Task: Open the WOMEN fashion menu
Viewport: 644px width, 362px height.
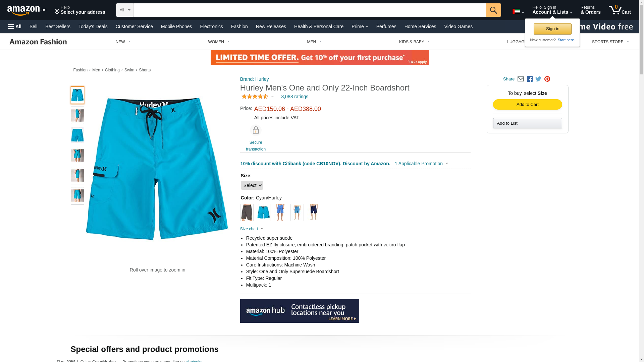Action: (x=219, y=42)
